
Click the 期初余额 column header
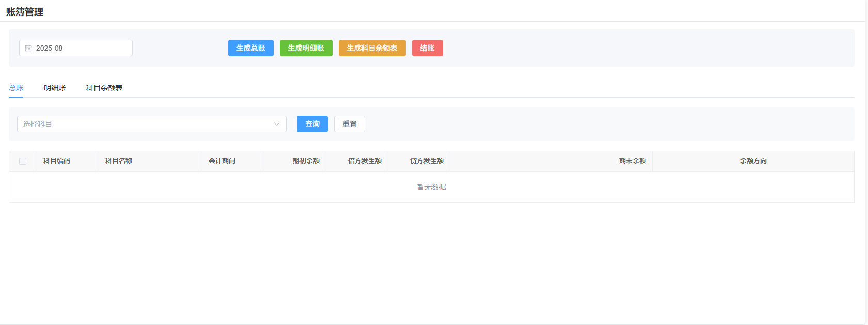306,161
